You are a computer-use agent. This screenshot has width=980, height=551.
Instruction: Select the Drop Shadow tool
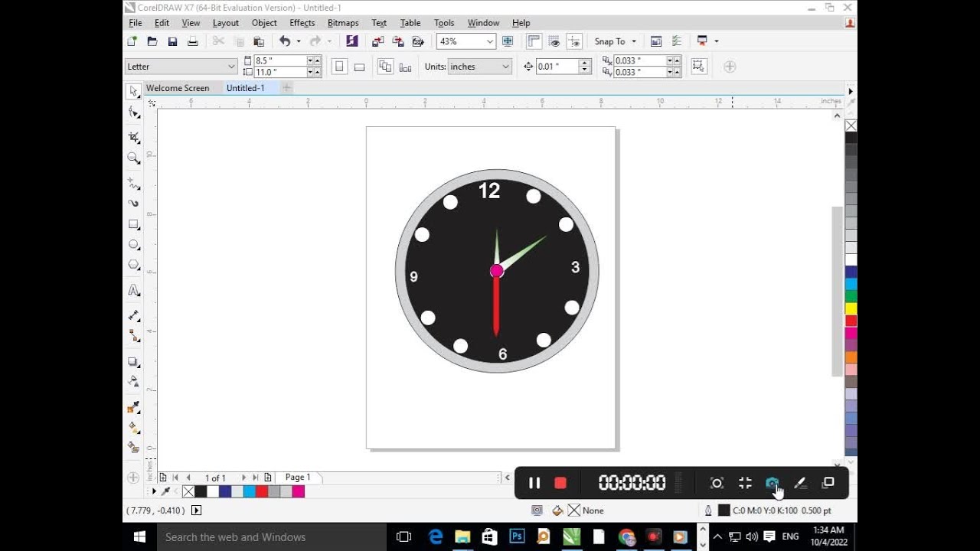point(134,361)
